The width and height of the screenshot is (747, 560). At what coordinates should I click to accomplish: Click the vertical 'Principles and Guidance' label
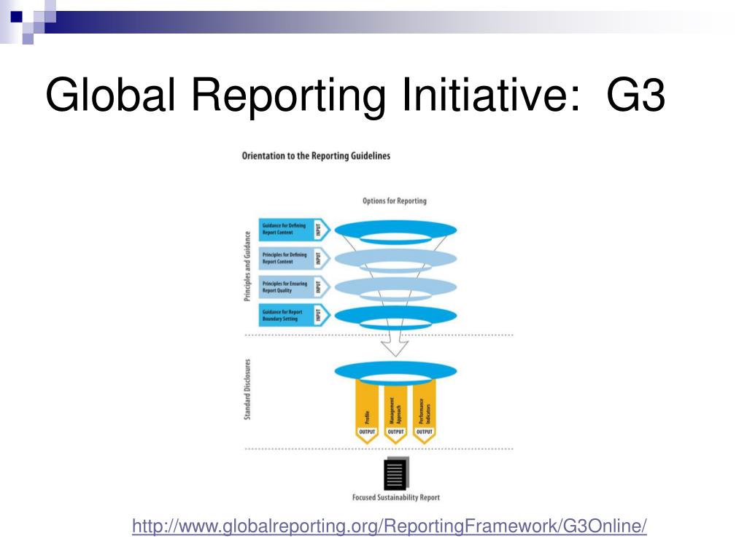[x=247, y=266]
